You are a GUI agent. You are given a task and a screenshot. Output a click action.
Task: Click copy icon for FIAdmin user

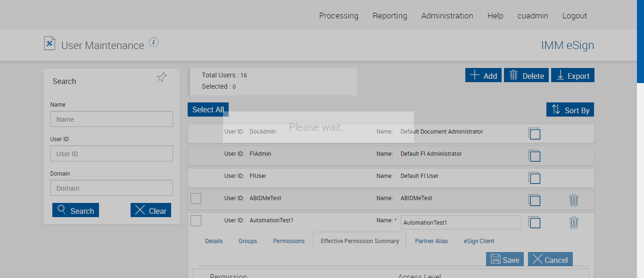pyautogui.click(x=534, y=156)
